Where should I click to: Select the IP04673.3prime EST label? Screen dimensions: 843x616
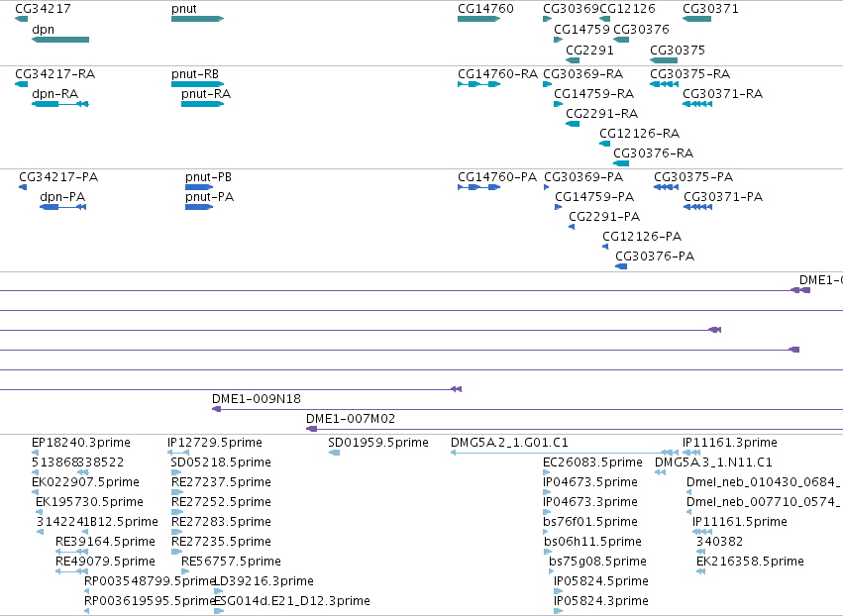pyautogui.click(x=590, y=502)
